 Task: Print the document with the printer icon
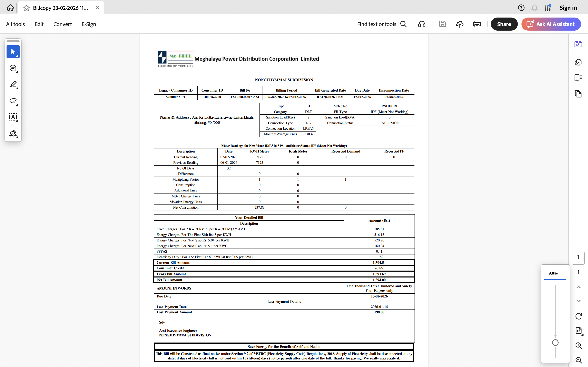pyautogui.click(x=477, y=24)
